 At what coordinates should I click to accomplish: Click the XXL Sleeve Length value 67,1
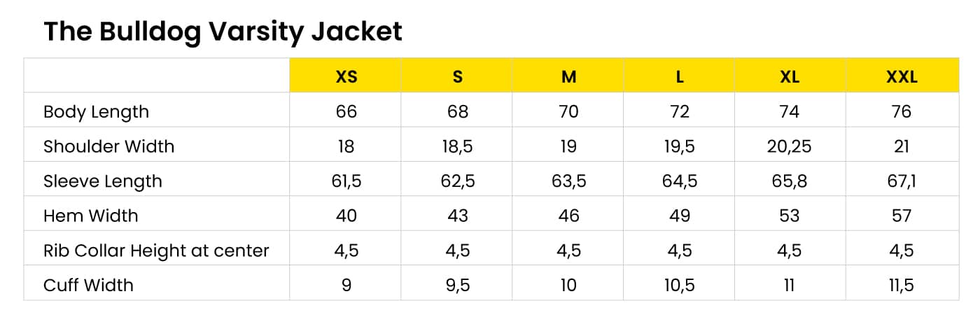(902, 181)
